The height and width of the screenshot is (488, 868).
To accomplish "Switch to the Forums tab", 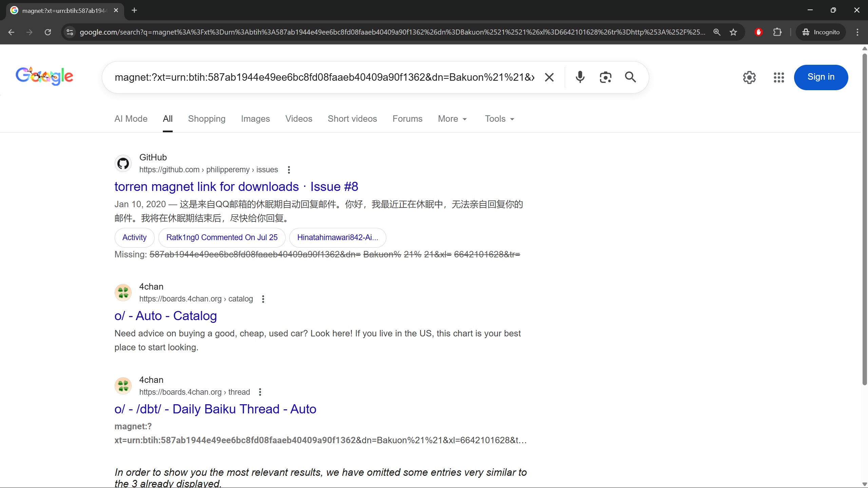I will point(407,119).
